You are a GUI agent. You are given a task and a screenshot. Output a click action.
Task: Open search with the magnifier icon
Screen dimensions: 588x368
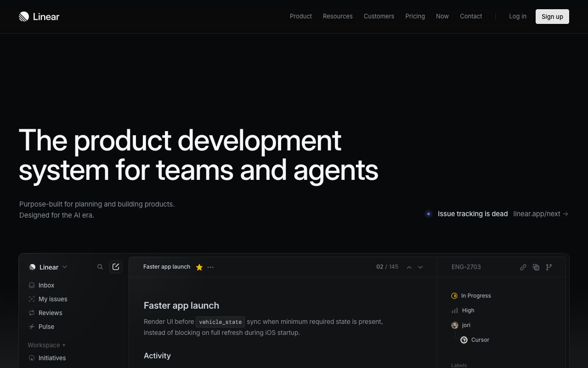[x=100, y=267]
